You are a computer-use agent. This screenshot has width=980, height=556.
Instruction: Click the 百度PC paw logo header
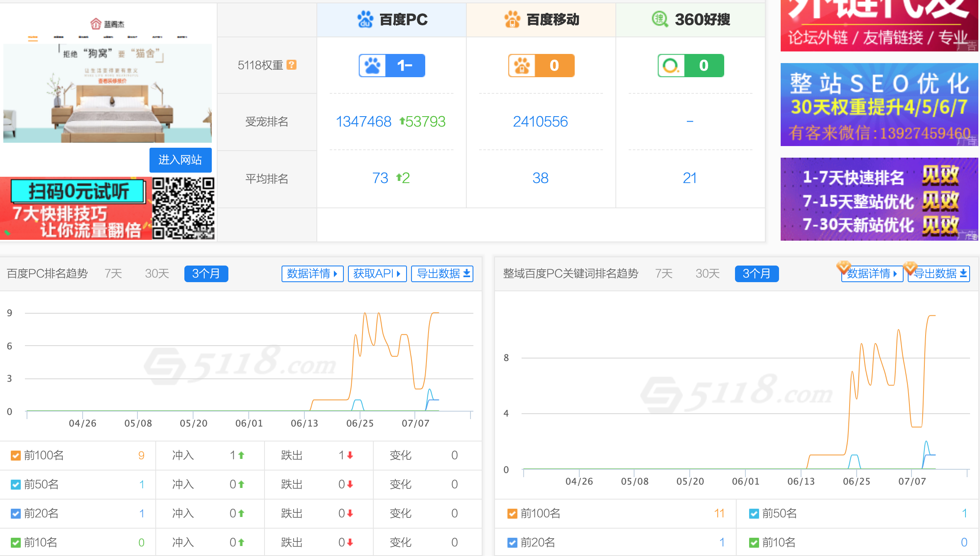click(365, 20)
